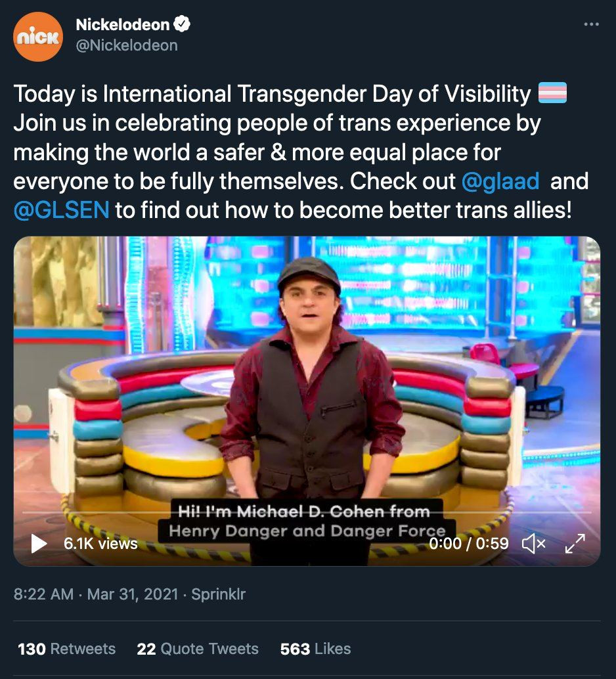The image size is (616, 679).
Task: Play the video in the tweet
Action: tap(39, 543)
